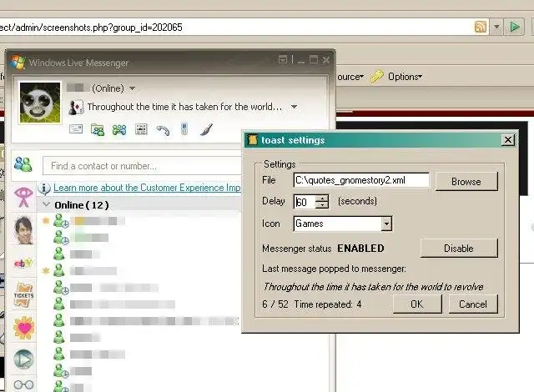Maximize the Windows Live Messenger window
534x392 pixels.
314,60
